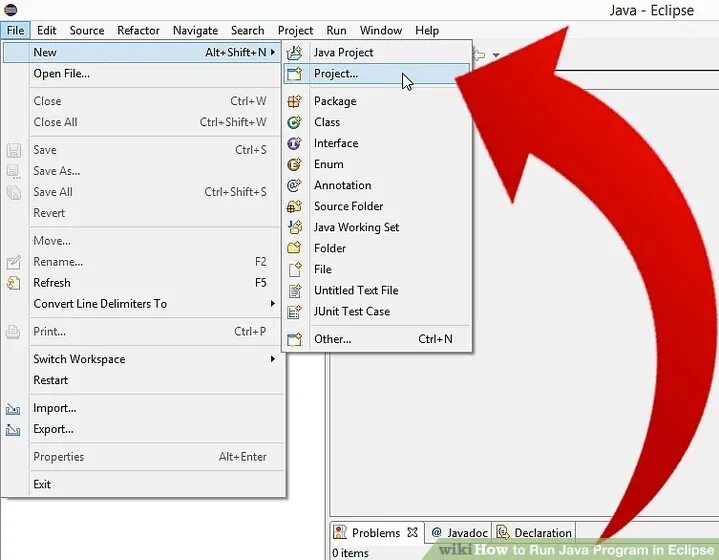719x560 pixels.
Task: Select Project... in the New submenu
Action: pos(377,74)
